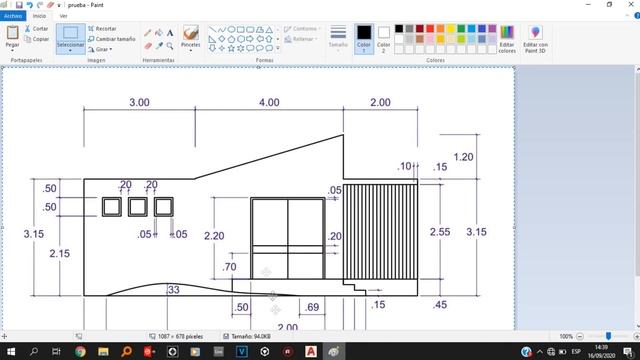Select the Six-point star shape
Image resolution: width=640 pixels, height=360 pixels.
click(240, 48)
